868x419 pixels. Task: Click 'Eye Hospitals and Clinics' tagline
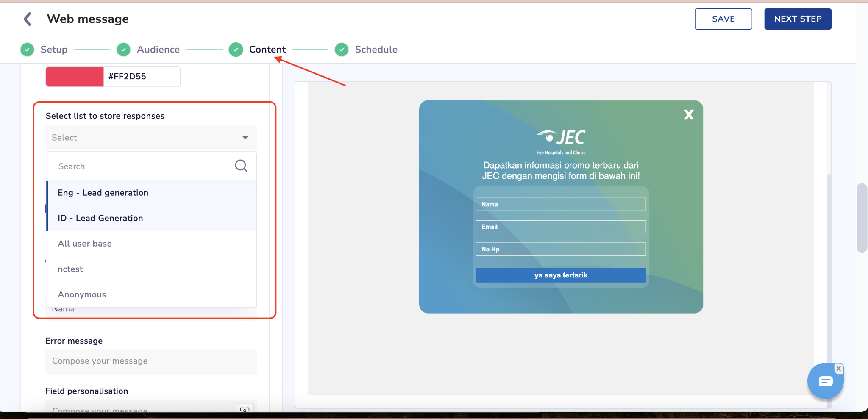click(x=561, y=153)
